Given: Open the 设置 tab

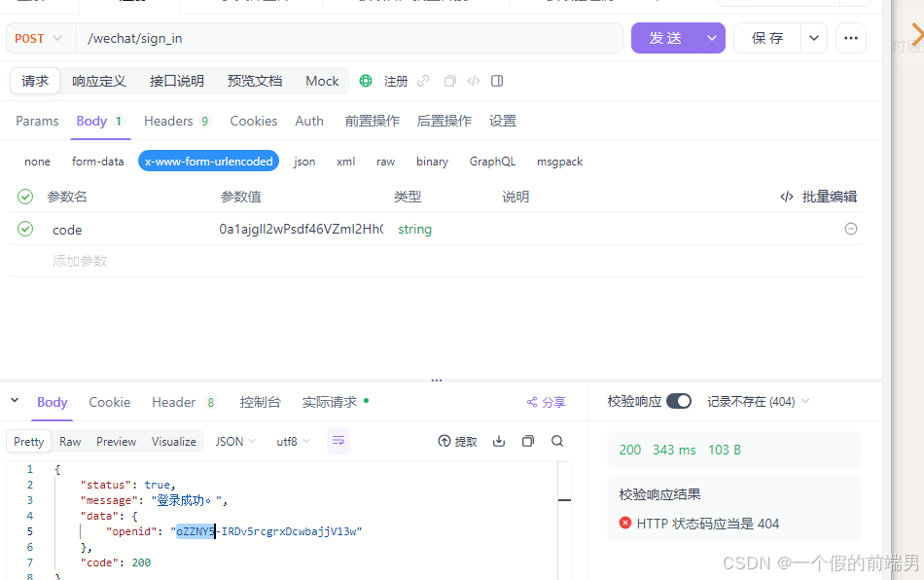Looking at the screenshot, I should (x=503, y=121).
